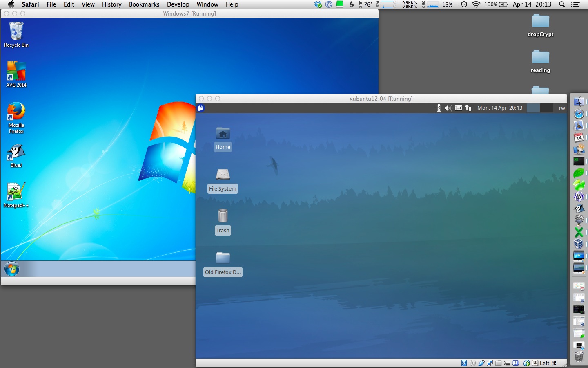Click the VirtualBox mouse integration status icon

[x=527, y=363]
